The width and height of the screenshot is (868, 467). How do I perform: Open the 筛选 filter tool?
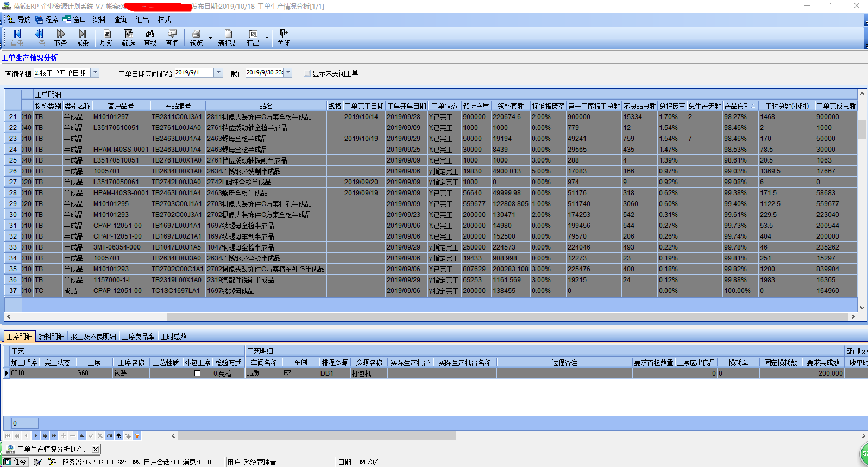[x=128, y=38]
